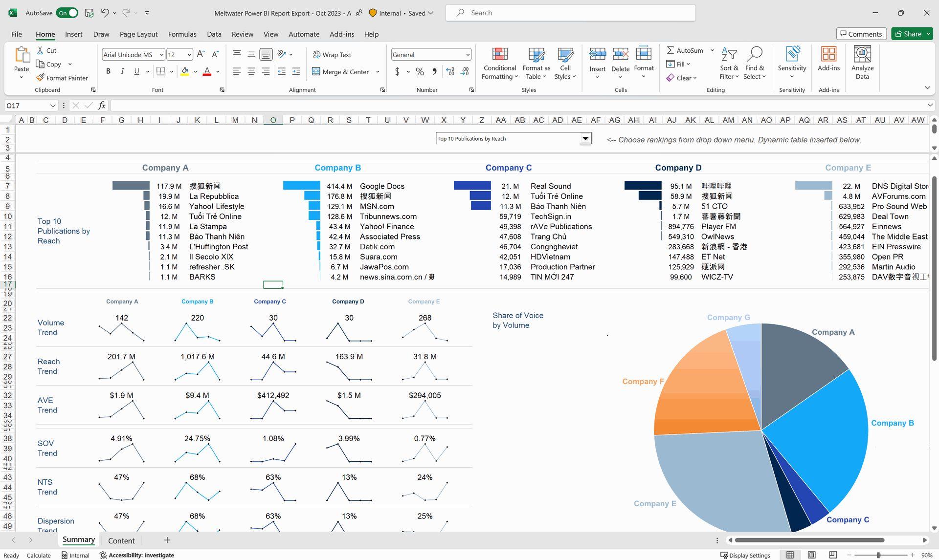Click the Name Box showing O17
Image resolution: width=939 pixels, height=560 pixels.
point(27,106)
